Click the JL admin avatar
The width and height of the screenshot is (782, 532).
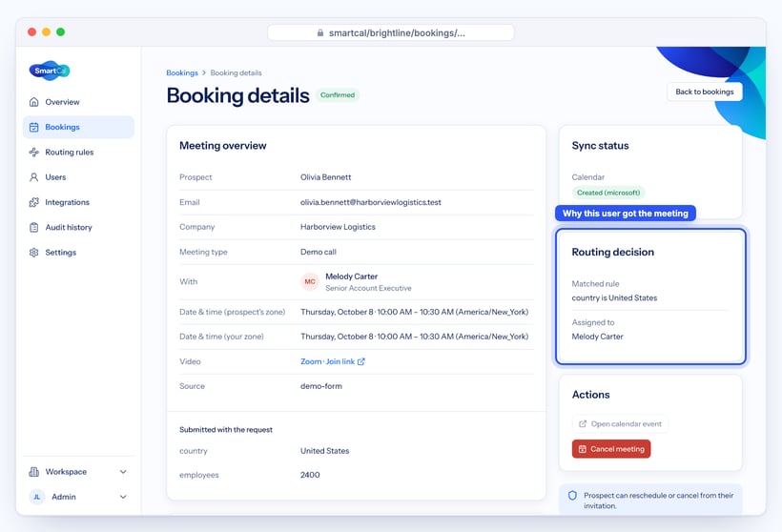tap(37, 497)
